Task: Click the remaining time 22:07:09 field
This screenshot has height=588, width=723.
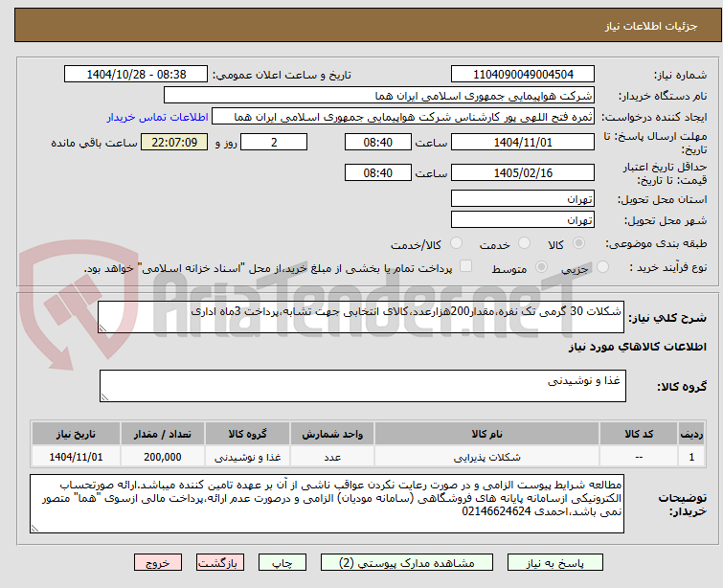Action: (x=174, y=142)
